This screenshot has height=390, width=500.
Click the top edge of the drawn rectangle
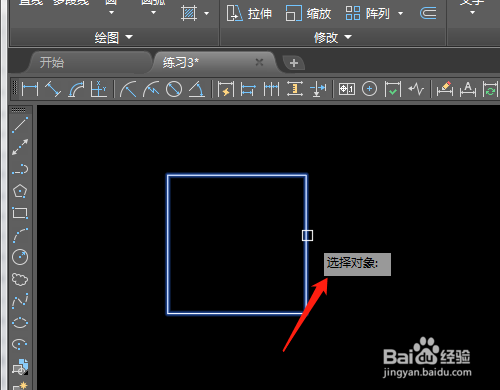[237, 175]
